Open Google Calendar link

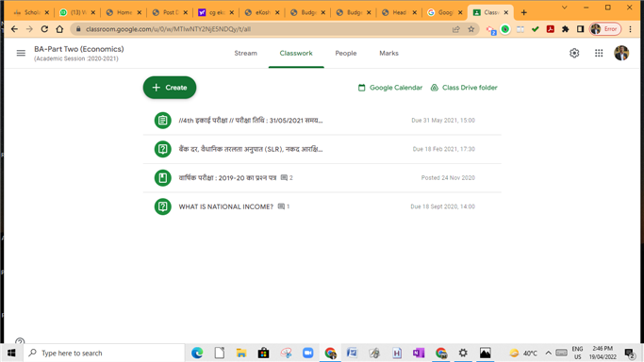coord(390,88)
